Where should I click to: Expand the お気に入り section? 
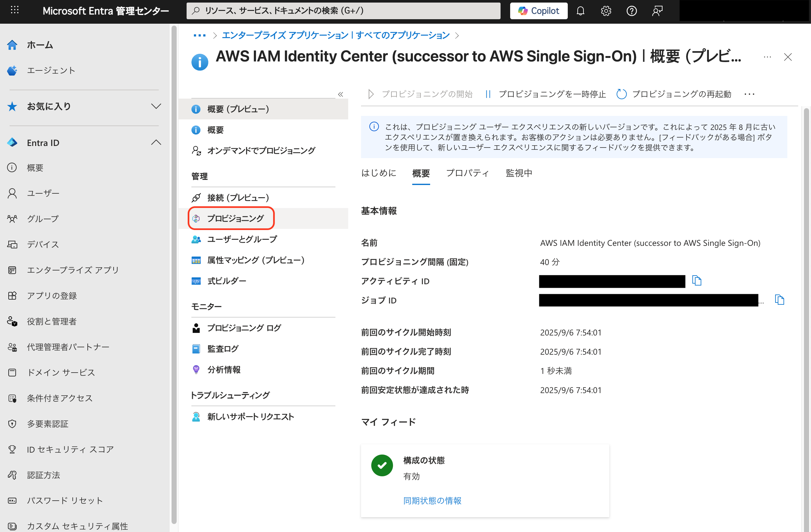click(156, 106)
